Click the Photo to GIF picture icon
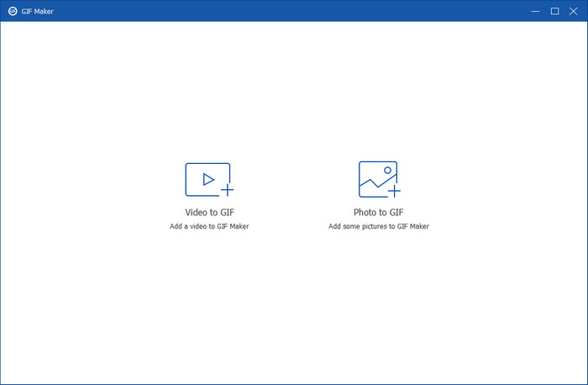This screenshot has width=588, height=385. tap(377, 177)
